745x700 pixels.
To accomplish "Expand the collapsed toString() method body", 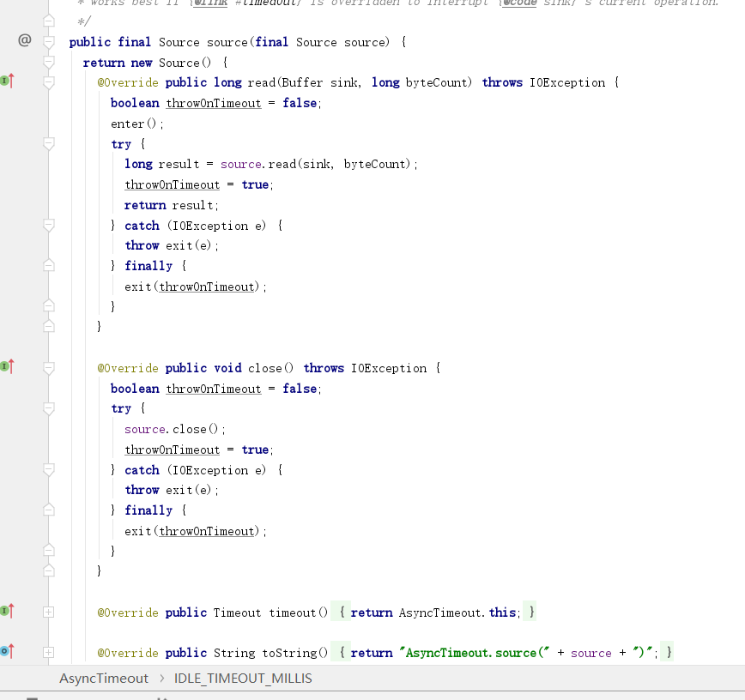I will (x=49, y=651).
